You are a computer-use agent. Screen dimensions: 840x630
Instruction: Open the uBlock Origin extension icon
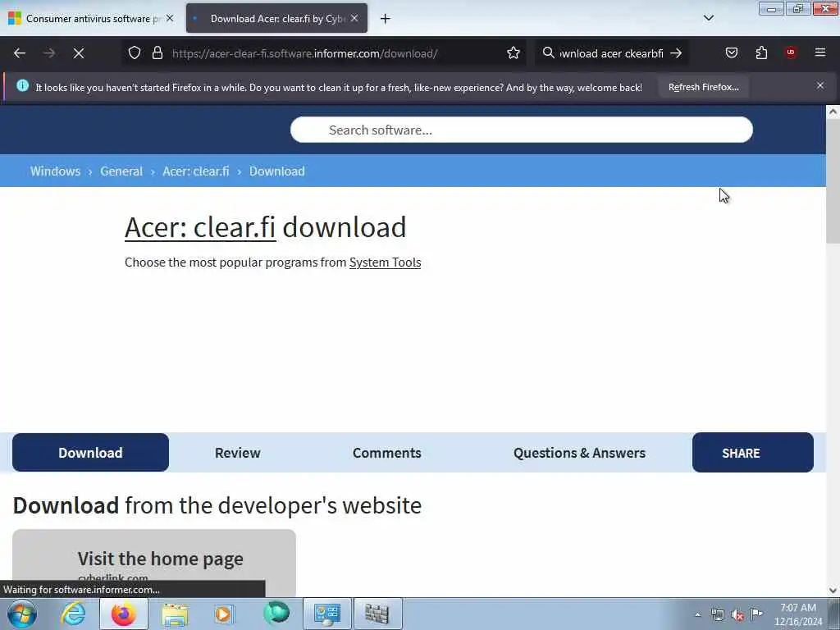coord(790,52)
